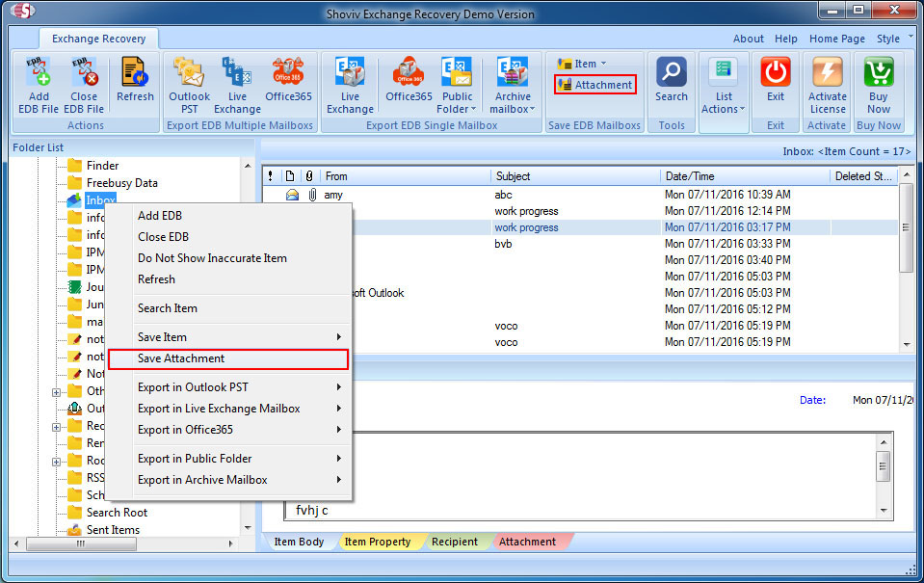
Task: Select Export in Outlook PST menu entry
Action: coord(193,387)
